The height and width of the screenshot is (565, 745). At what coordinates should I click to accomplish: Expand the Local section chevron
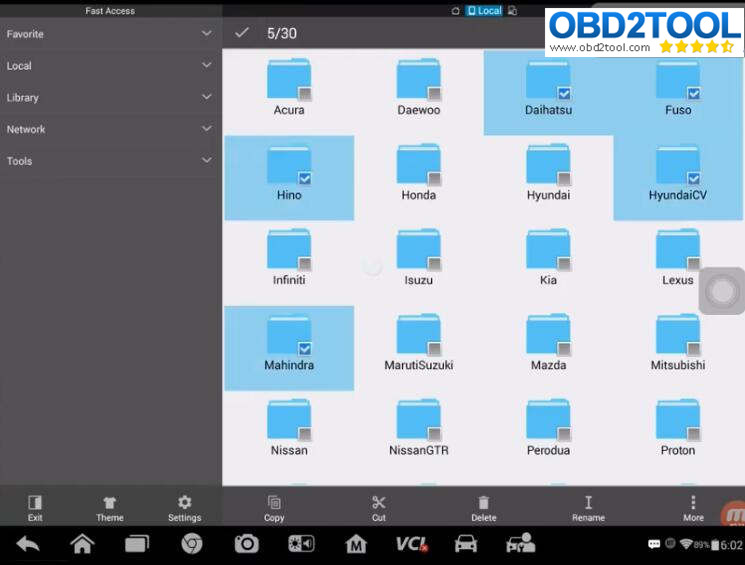(207, 65)
